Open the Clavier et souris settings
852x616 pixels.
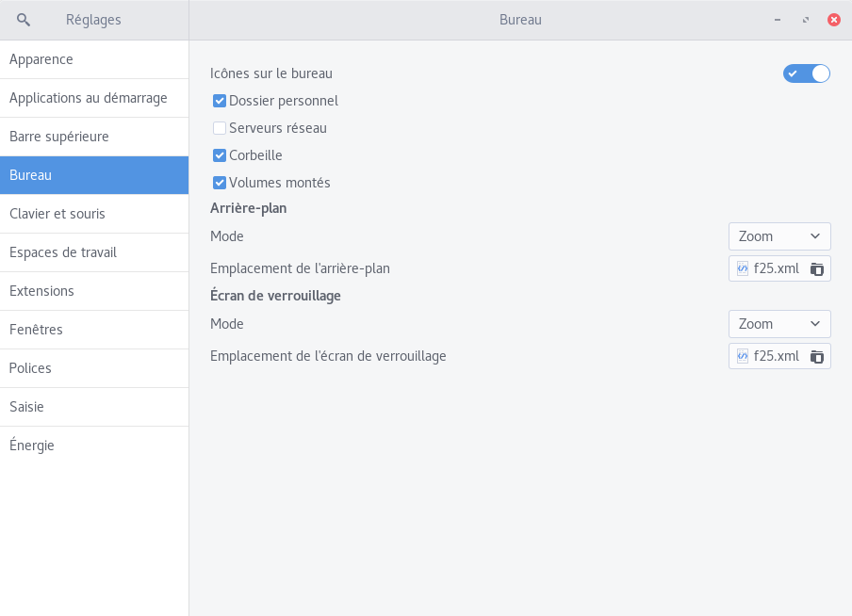point(94,214)
